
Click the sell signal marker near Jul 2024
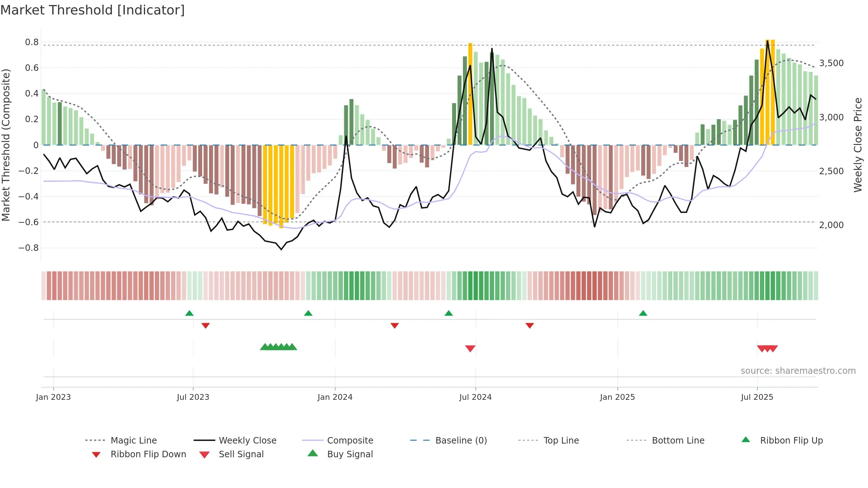click(470, 348)
